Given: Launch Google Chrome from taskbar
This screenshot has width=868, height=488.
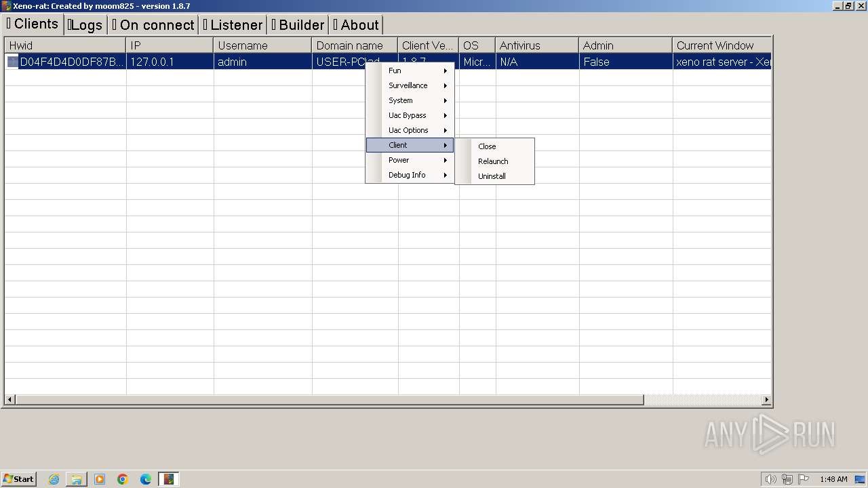Looking at the screenshot, I should (123, 479).
